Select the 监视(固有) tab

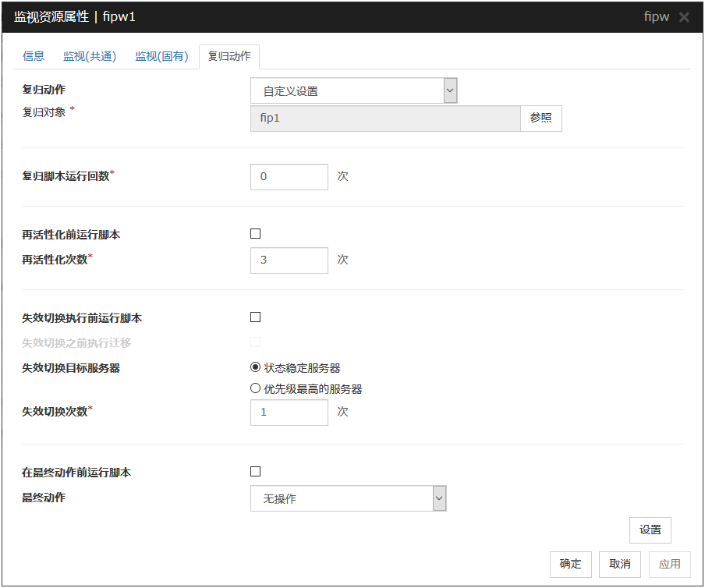point(161,56)
